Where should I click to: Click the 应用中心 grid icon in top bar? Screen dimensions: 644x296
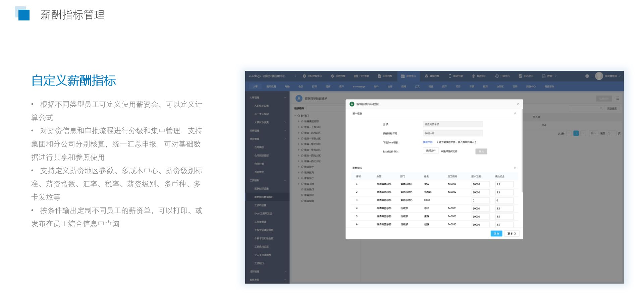[x=403, y=76]
